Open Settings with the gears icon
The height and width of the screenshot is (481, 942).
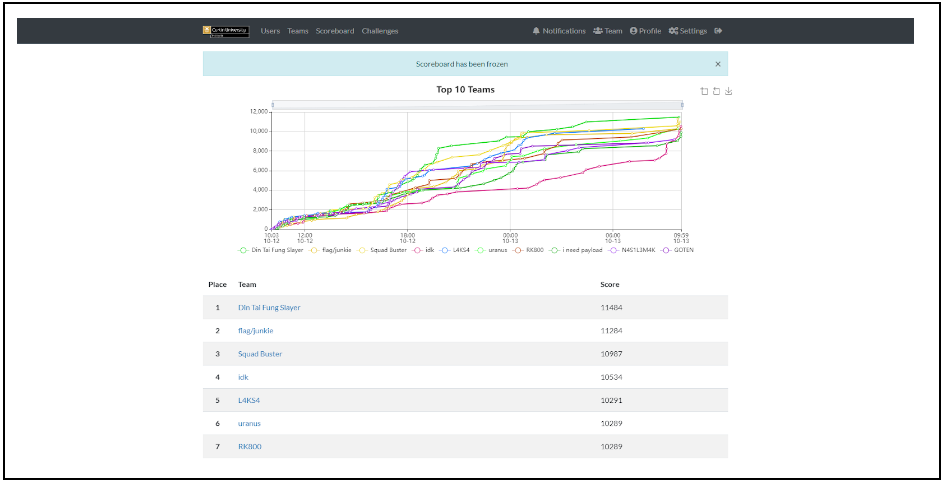pyautogui.click(x=687, y=31)
